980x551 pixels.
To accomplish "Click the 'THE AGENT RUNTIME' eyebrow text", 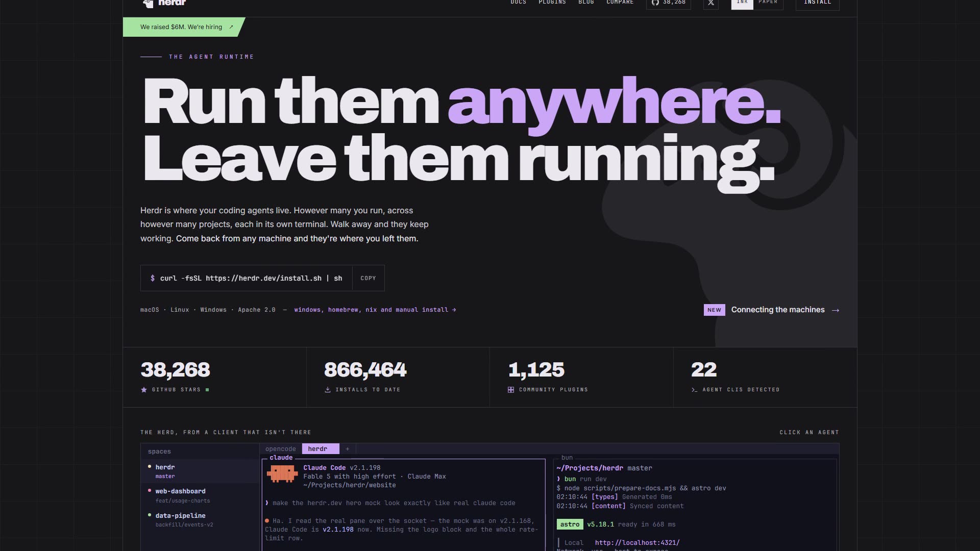I will click(x=211, y=57).
